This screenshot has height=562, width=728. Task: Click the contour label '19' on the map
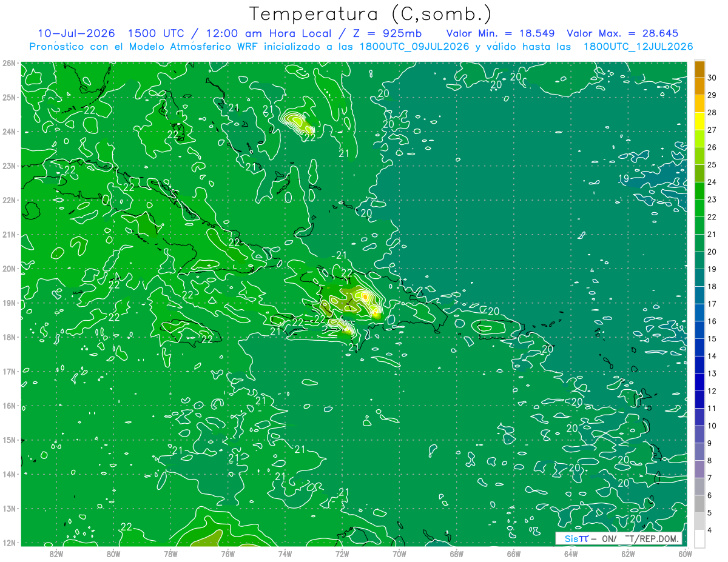tap(623, 178)
